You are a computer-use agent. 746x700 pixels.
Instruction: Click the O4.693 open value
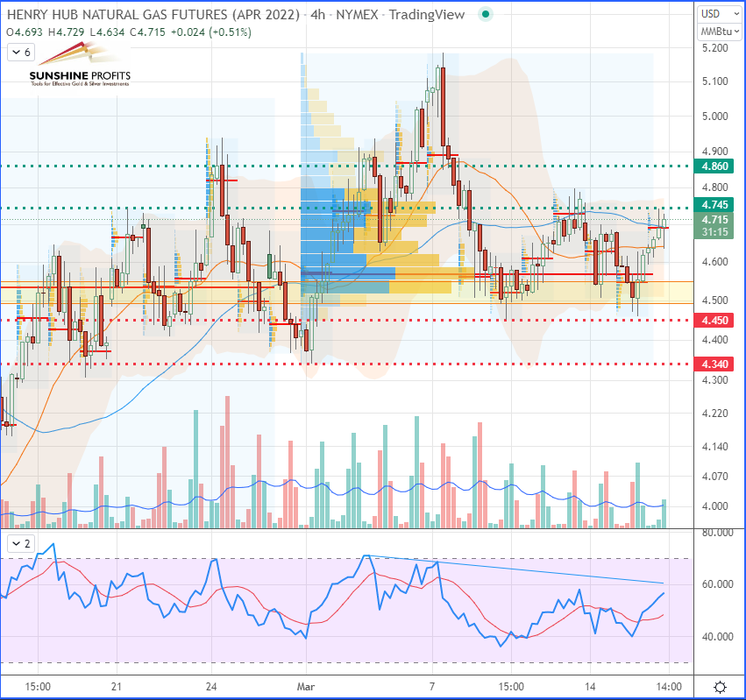tap(25, 32)
